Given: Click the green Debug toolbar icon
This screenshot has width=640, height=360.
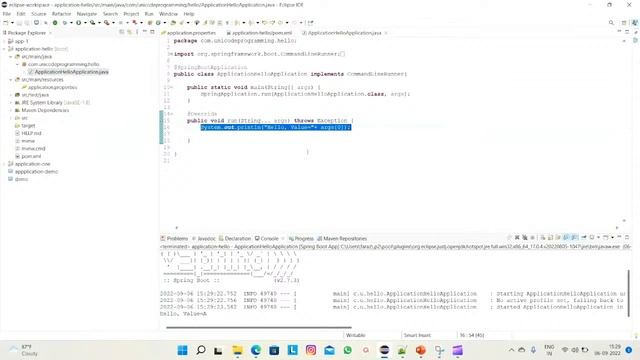Looking at the screenshot, I should [55, 23].
